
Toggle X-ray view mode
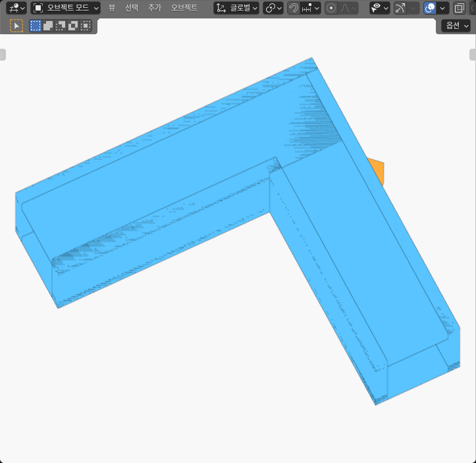[x=459, y=8]
